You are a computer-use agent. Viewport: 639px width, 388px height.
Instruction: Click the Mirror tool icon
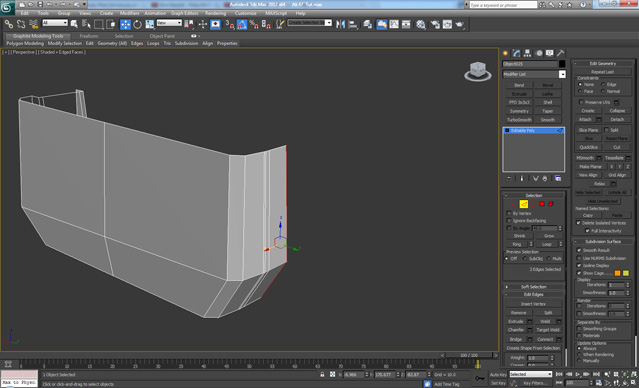(x=340, y=24)
